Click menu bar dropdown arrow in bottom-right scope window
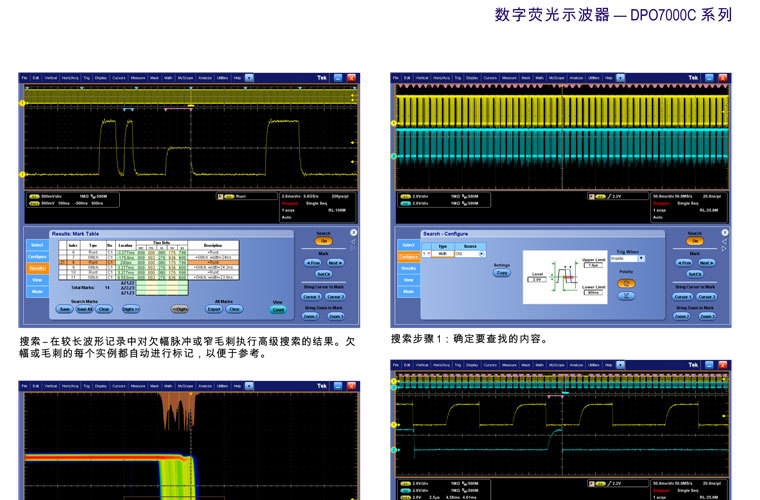 tap(620, 365)
